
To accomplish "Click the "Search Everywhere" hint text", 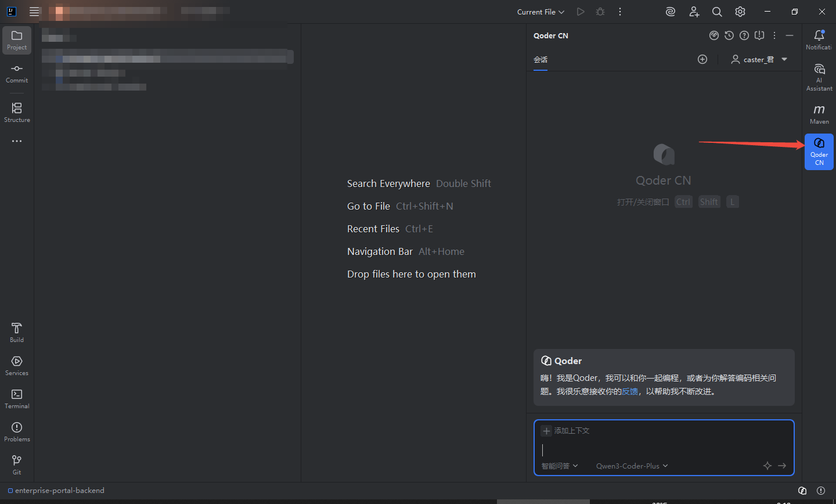I will (388, 183).
